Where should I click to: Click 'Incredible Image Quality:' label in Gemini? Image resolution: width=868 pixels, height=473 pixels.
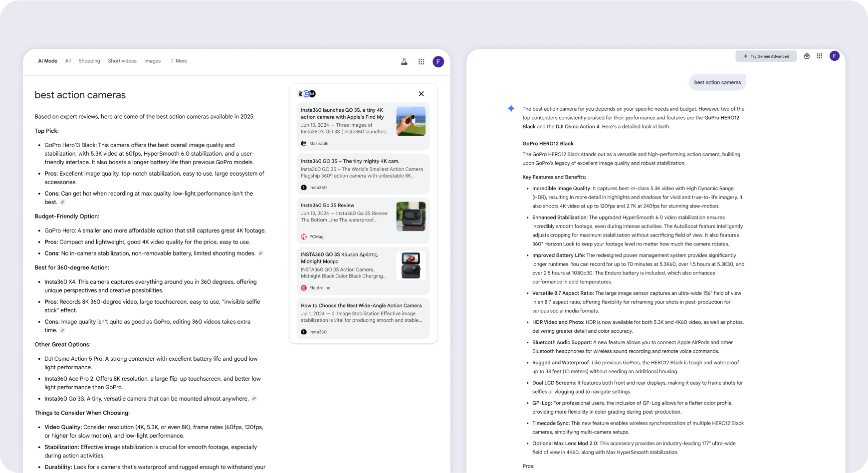[x=562, y=189]
